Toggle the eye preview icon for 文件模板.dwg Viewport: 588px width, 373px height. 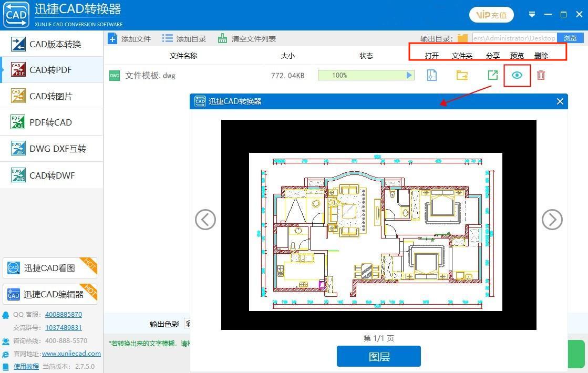point(517,75)
